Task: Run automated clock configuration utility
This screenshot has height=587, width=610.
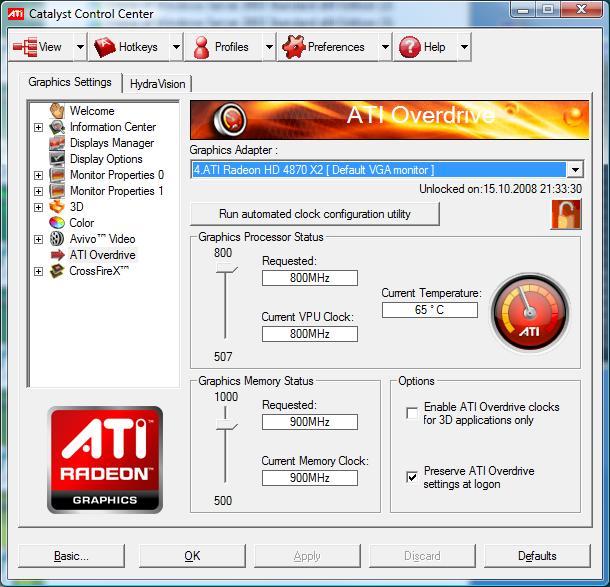Action: [x=315, y=214]
